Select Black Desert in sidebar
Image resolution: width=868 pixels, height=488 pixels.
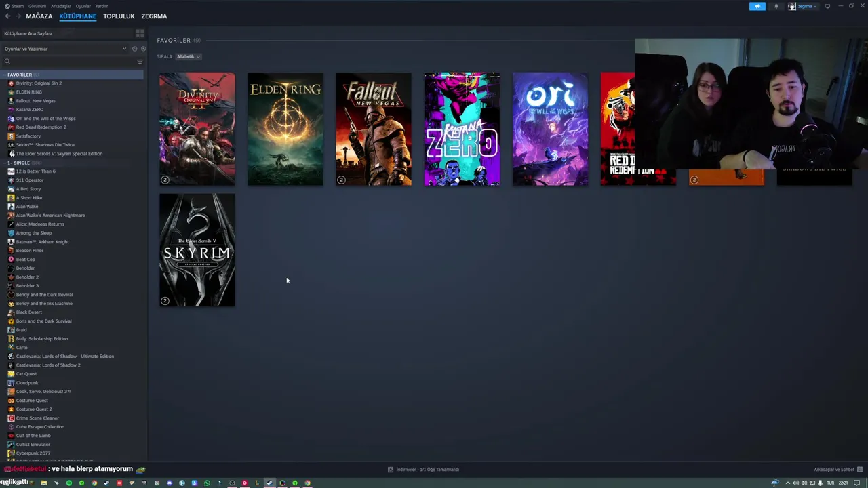click(28, 312)
